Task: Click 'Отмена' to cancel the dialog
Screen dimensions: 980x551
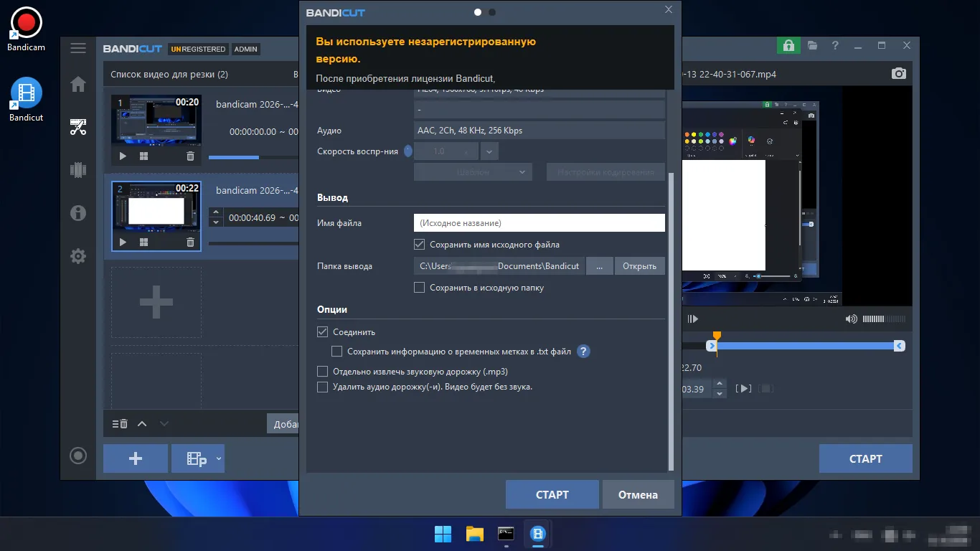Action: (x=638, y=494)
